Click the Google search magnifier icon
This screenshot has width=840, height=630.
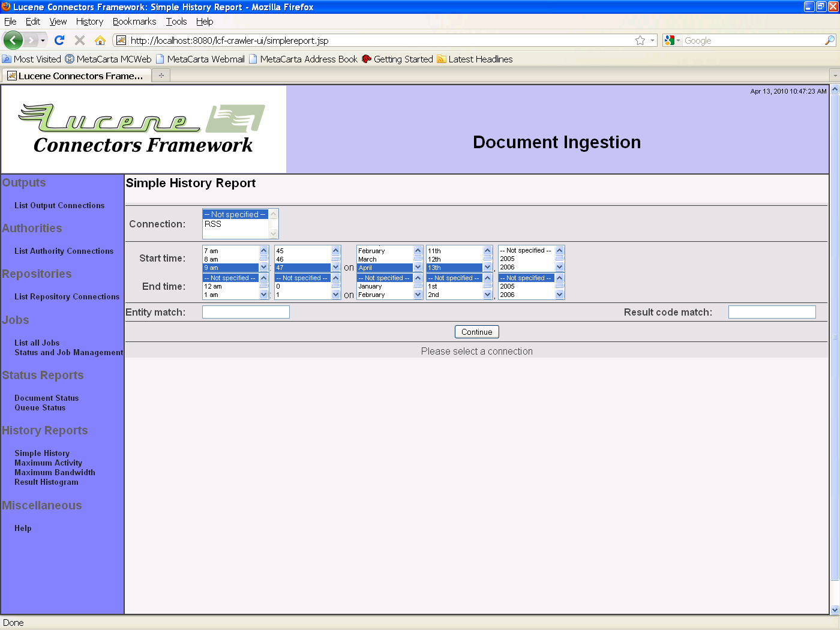[x=830, y=40]
